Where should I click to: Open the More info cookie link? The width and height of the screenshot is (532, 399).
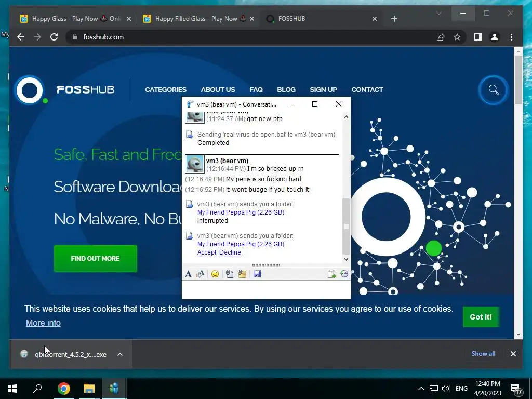click(44, 323)
